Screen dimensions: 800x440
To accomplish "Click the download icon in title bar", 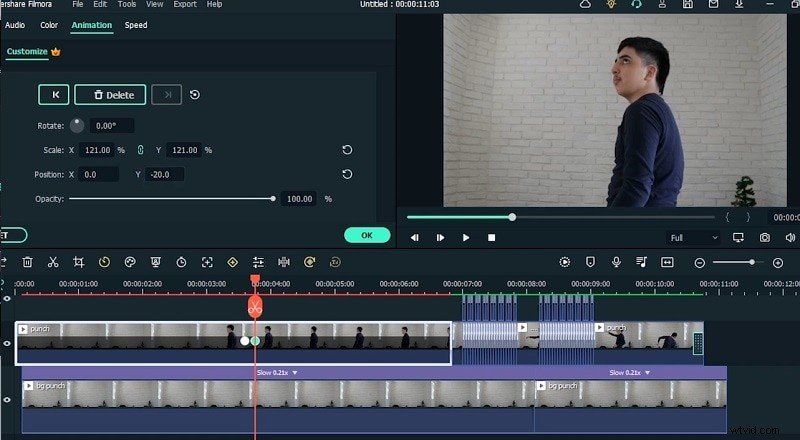I will 739,4.
